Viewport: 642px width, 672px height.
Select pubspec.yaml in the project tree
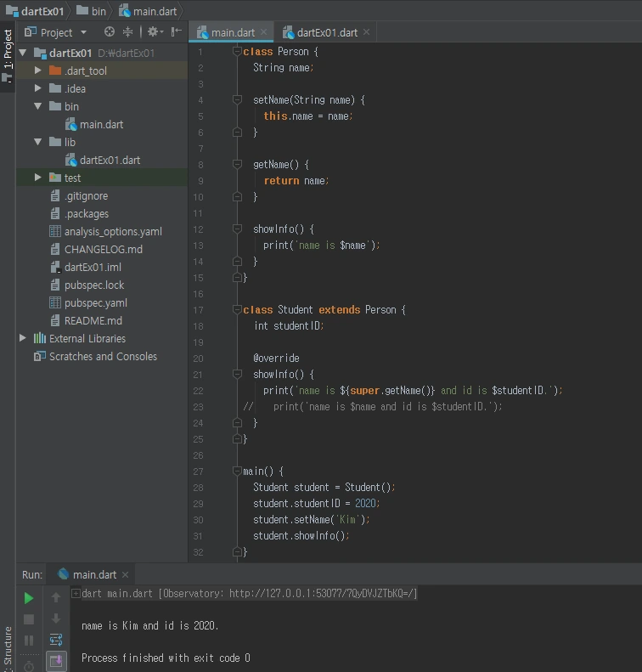pyautogui.click(x=95, y=302)
